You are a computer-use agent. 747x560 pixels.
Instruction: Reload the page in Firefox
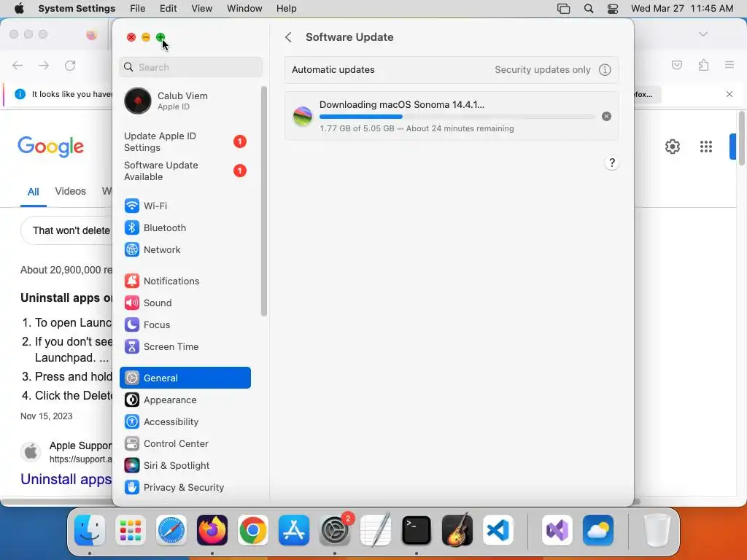[70, 66]
